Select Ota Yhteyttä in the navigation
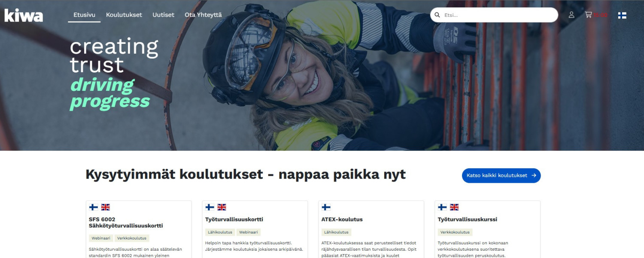 coord(203,15)
